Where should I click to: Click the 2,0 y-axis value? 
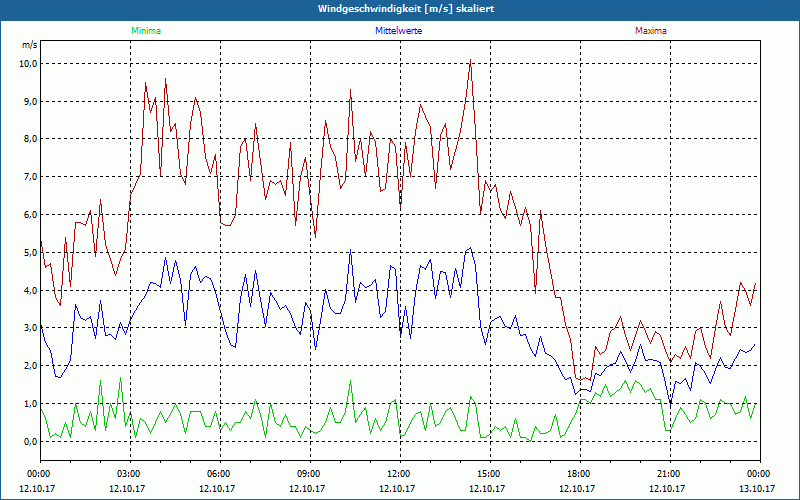pos(30,366)
